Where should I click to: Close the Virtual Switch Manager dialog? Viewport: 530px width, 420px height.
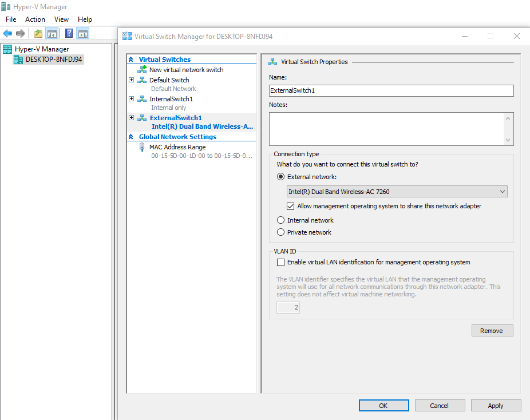pos(516,36)
